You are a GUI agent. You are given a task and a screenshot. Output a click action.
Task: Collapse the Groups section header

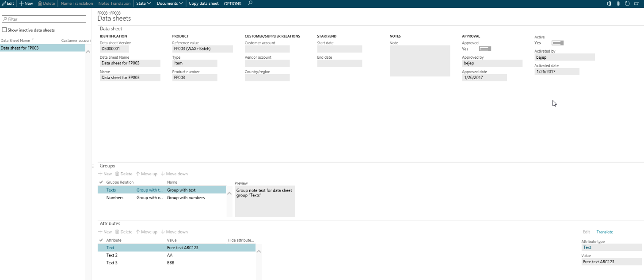point(107,166)
